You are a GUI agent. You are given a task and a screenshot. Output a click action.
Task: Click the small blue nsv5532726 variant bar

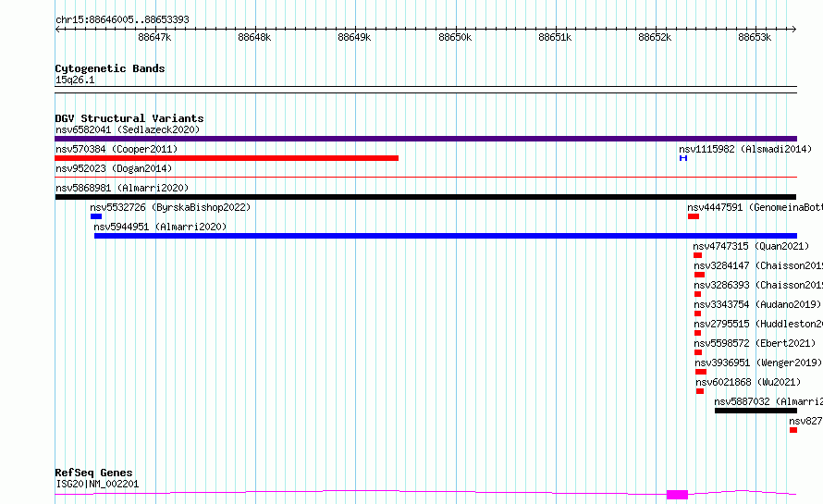click(x=96, y=216)
